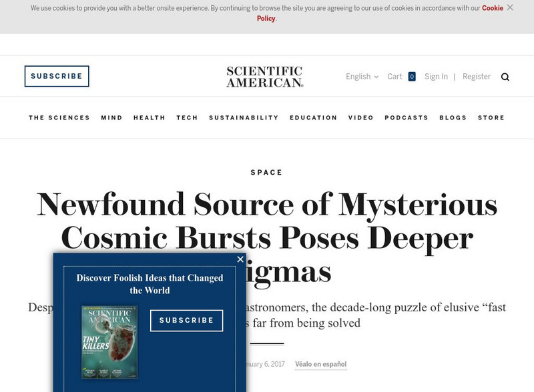Click the Space category label

tap(266, 173)
